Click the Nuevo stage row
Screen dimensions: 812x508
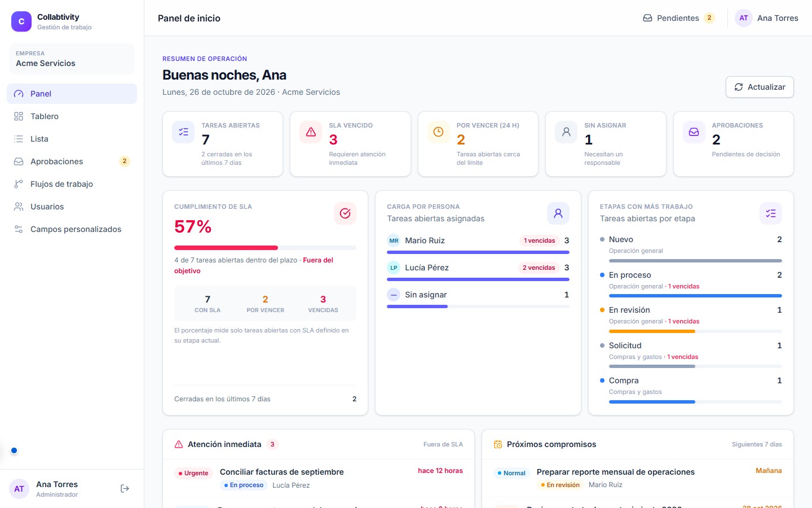point(691,249)
